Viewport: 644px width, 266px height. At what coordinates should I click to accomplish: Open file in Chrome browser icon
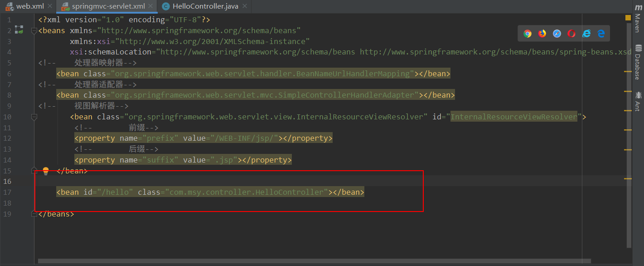point(528,33)
